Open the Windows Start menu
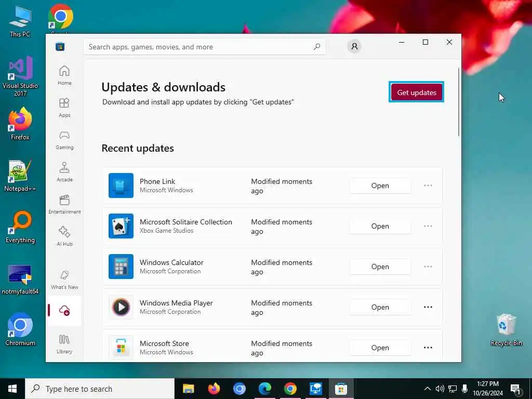532x399 pixels. coord(12,389)
